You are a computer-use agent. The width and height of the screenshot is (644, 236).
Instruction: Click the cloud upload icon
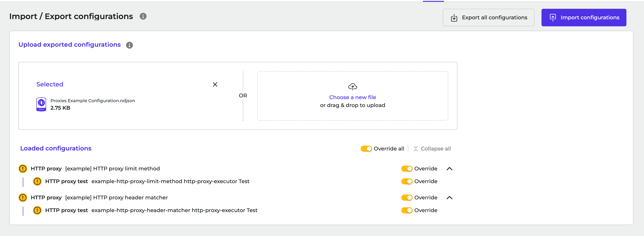point(353,87)
